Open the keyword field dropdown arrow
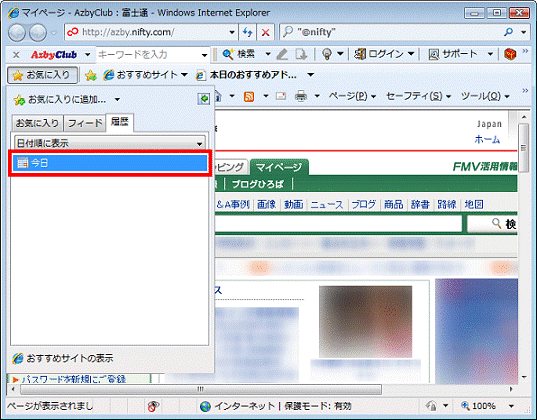The width and height of the screenshot is (537, 420). (204, 55)
